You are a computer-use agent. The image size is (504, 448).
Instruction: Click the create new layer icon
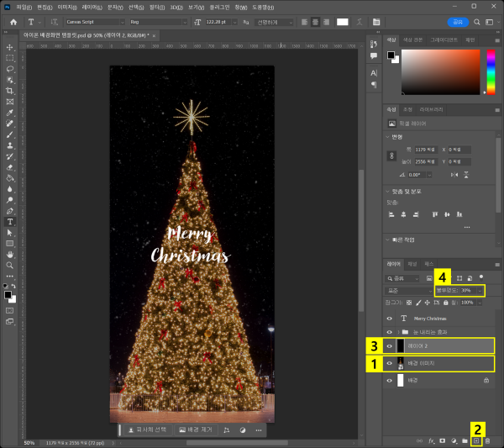[x=476, y=440]
